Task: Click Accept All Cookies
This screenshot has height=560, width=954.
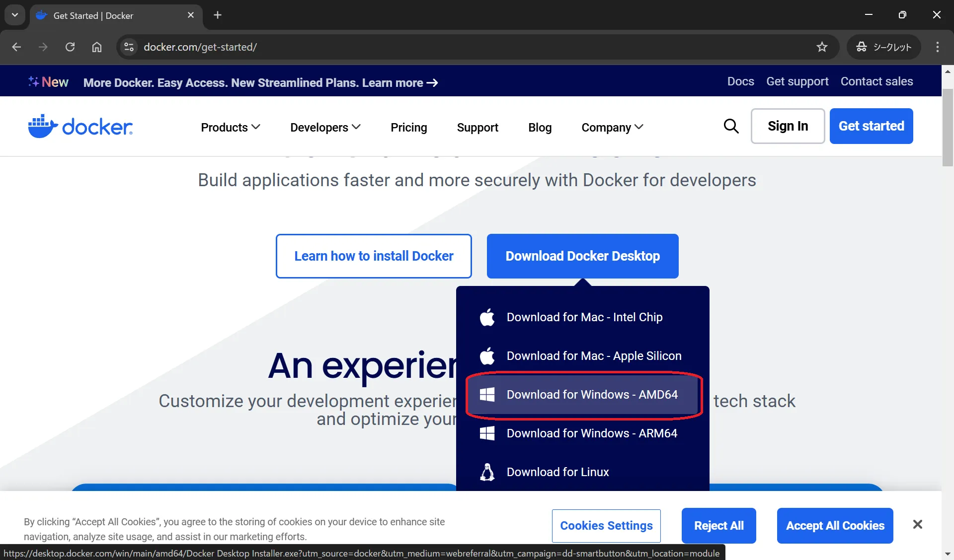Action: (x=835, y=526)
